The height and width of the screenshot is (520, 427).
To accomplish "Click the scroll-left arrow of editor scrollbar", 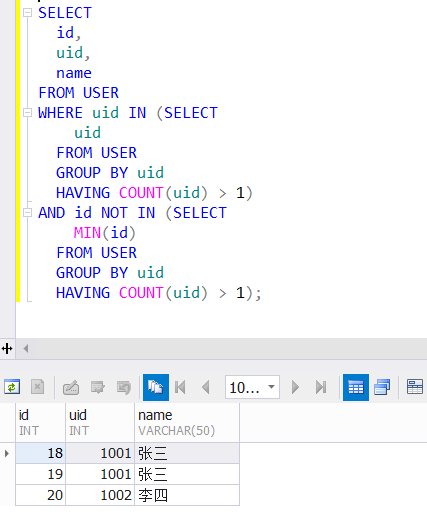I will click(x=26, y=349).
